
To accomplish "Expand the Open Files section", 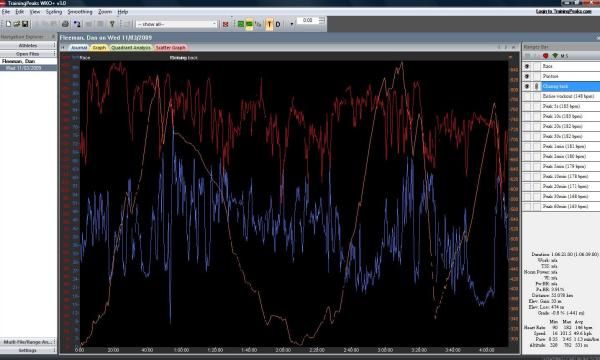I will pos(28,54).
